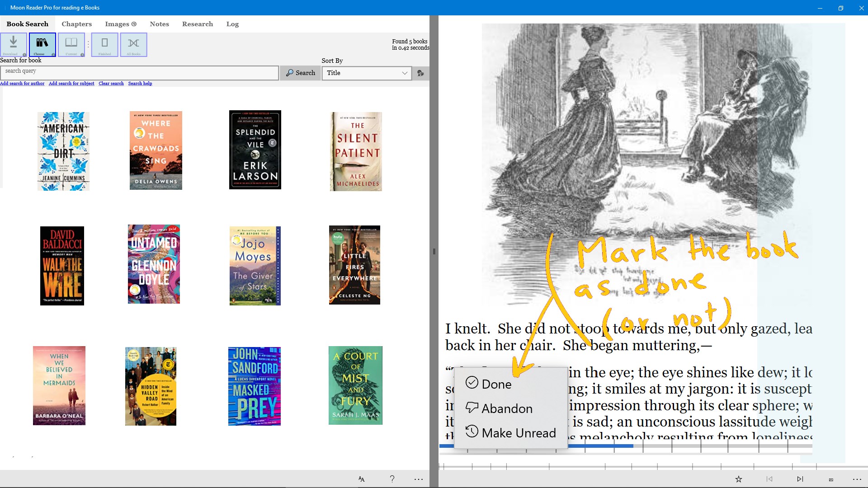This screenshot has height=488, width=868.
Task: Click the blue reading progress bar
Action: [601, 446]
